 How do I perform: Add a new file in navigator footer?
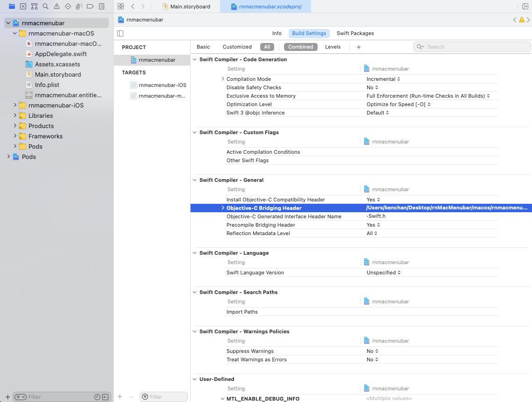[7, 397]
